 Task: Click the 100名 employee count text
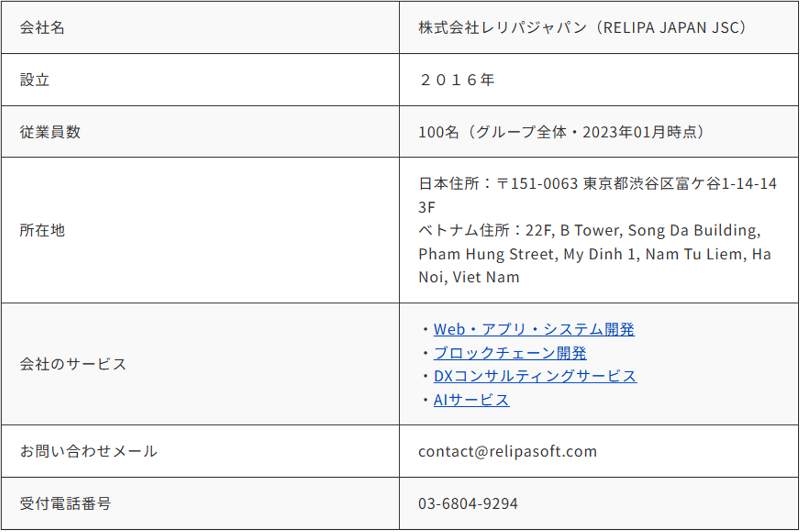(x=438, y=132)
